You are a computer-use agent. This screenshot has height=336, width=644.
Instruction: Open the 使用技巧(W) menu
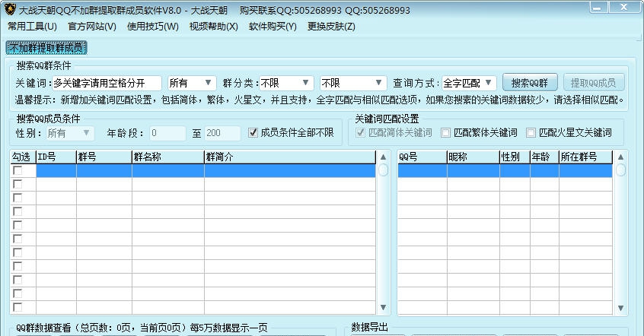[153, 27]
